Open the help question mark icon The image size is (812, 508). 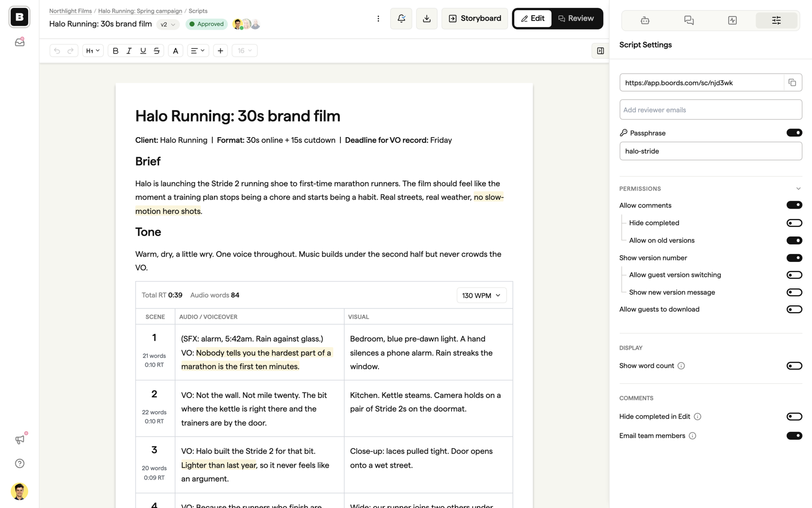(x=20, y=464)
